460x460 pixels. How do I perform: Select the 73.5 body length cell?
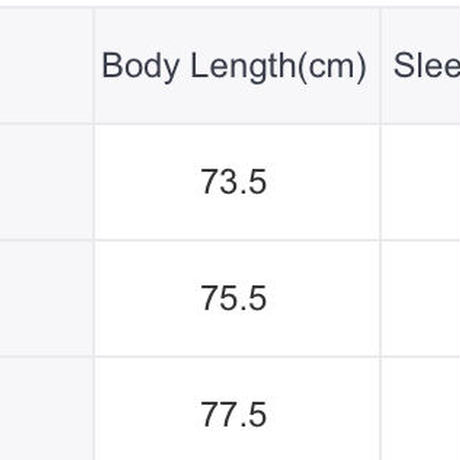pos(237,182)
